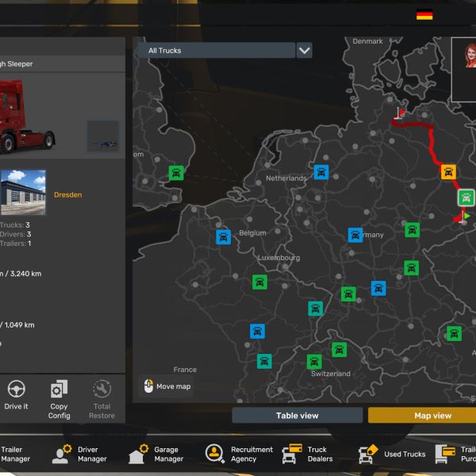
Task: Open the All Trucks filter dropdown
Action: coord(216,51)
